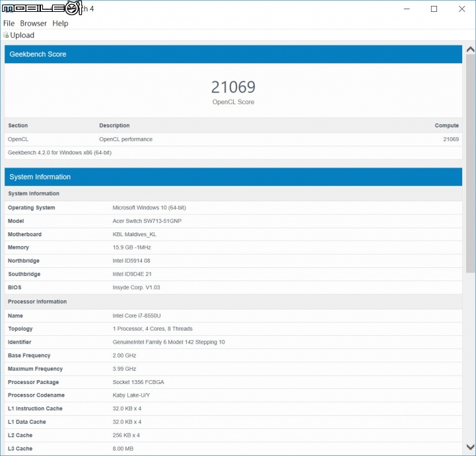Close the Geekbench window

pyautogui.click(x=461, y=9)
